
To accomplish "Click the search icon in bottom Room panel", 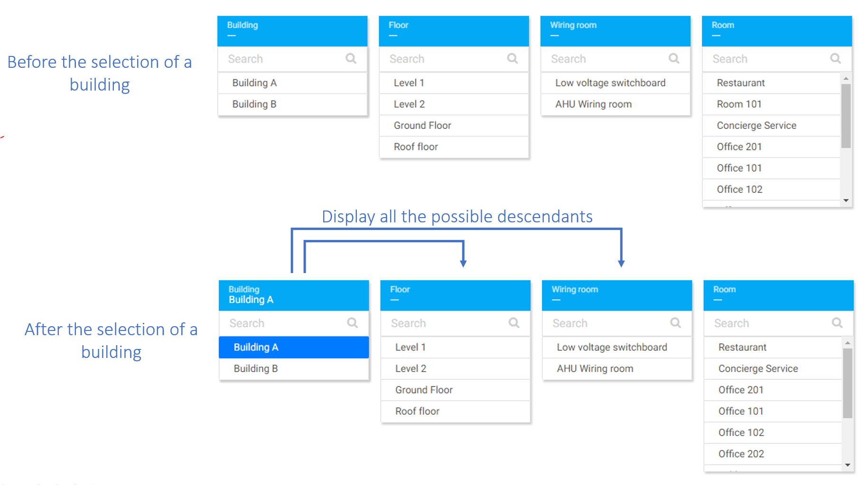I will point(837,323).
